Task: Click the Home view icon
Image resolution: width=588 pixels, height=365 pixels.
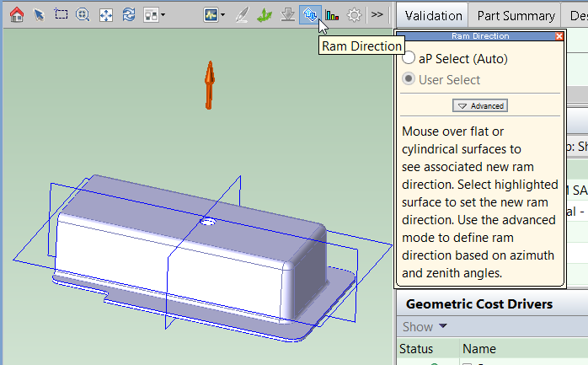Action: (x=16, y=14)
